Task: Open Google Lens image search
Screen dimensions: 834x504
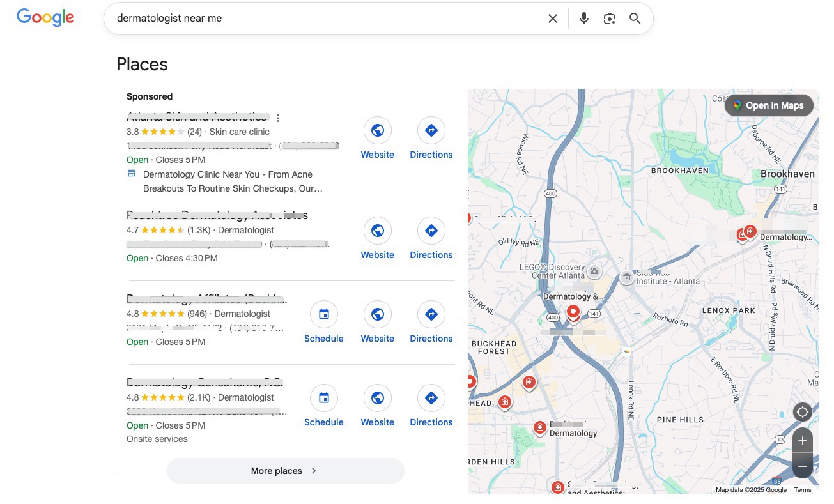Action: (x=609, y=18)
